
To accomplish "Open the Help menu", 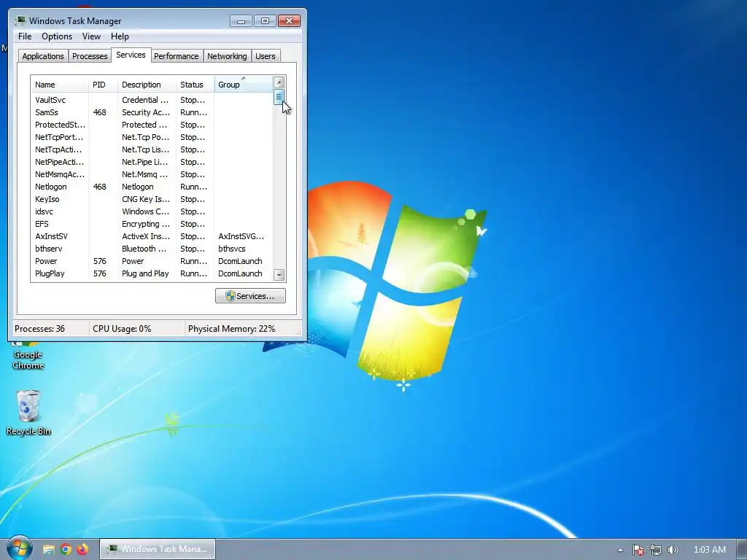I will click(x=120, y=36).
